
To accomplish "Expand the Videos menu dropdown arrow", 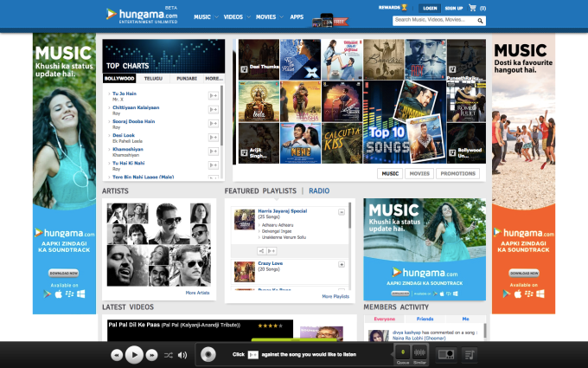I will (248, 17).
